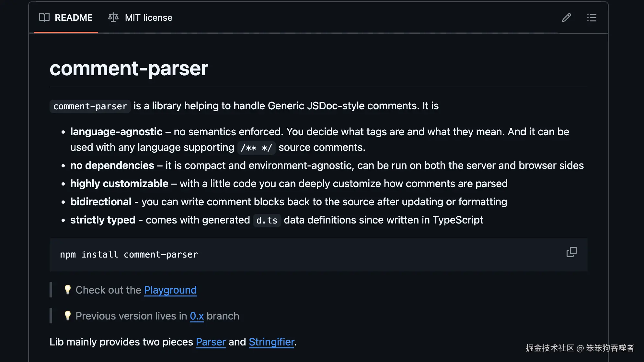Open the MIT license tab
The image size is (644, 362).
coord(148,18)
